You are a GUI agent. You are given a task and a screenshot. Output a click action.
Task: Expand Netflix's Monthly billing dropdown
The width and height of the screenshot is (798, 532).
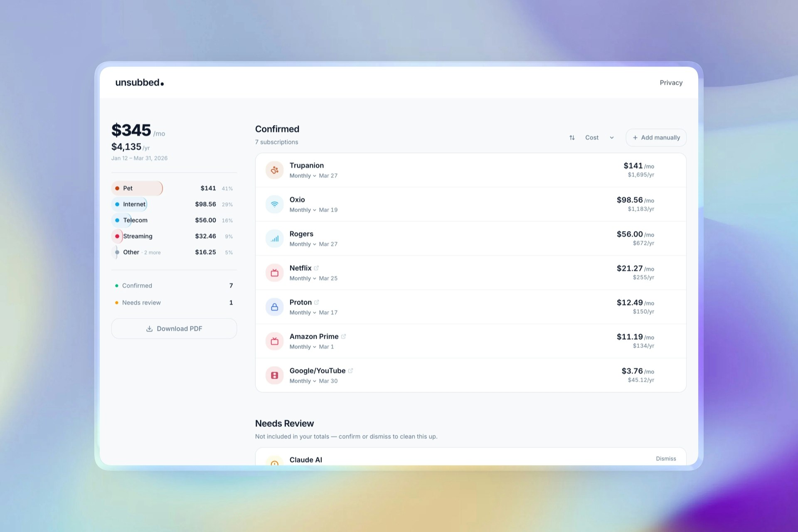(x=303, y=278)
